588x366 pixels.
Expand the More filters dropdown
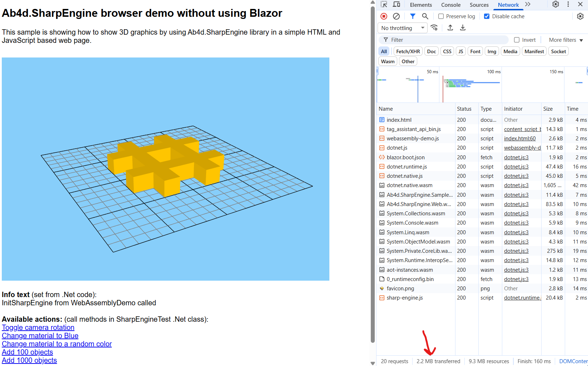coord(565,40)
